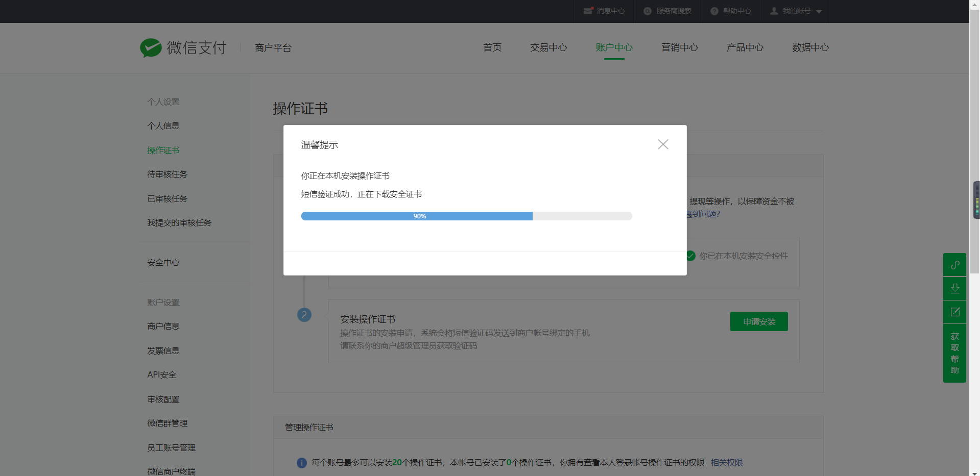
Task: Open 微信群管理 in sidebar
Action: point(168,423)
